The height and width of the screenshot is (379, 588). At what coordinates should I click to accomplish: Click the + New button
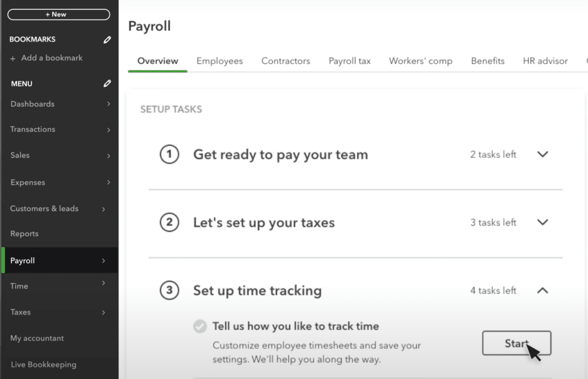tap(58, 14)
